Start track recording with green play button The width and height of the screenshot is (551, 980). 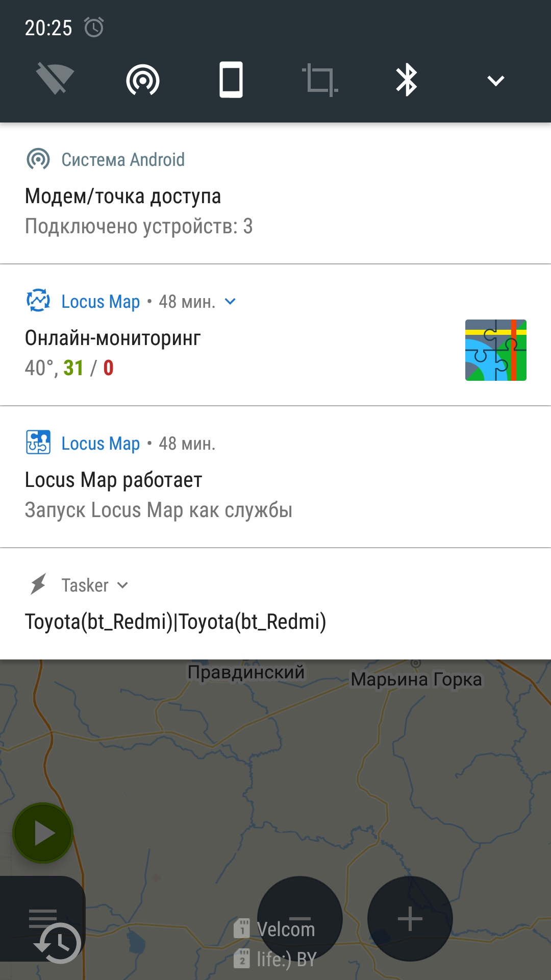(x=43, y=834)
